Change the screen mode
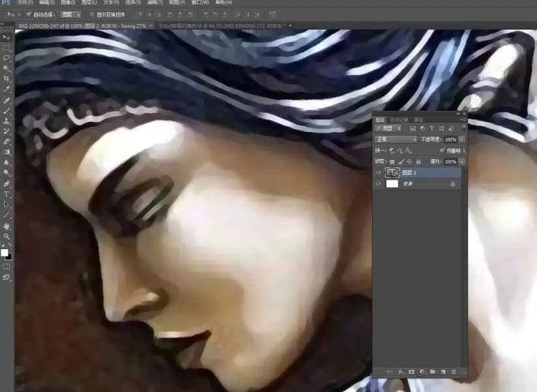The height and width of the screenshot is (392, 537). [7, 277]
